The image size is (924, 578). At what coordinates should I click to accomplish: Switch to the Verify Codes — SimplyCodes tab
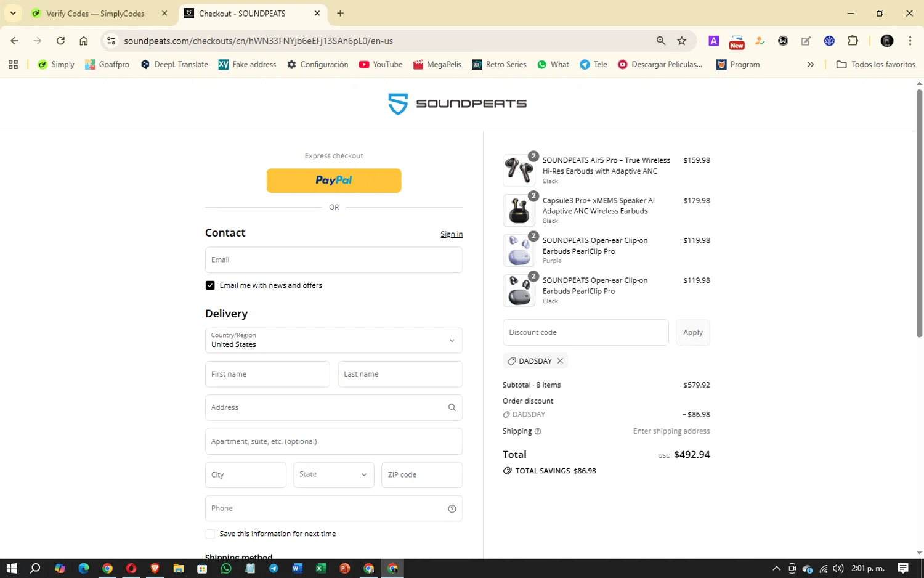[x=95, y=14]
